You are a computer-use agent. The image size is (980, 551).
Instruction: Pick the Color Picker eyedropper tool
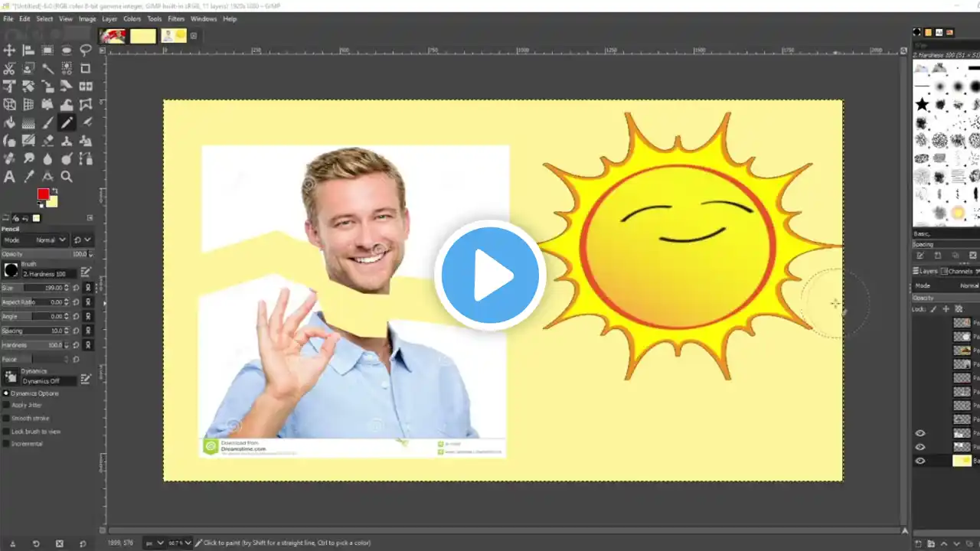[x=28, y=177]
